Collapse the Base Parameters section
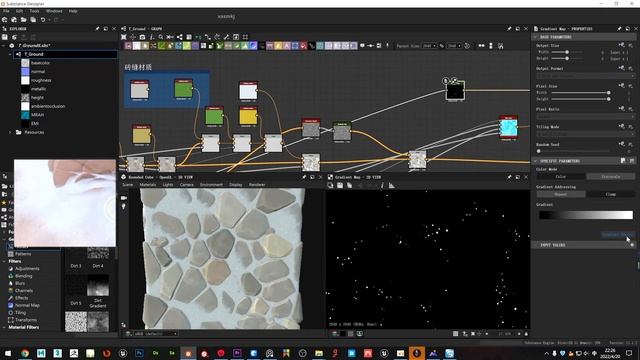Screen dimensions: 640x360 [x=535, y=37]
